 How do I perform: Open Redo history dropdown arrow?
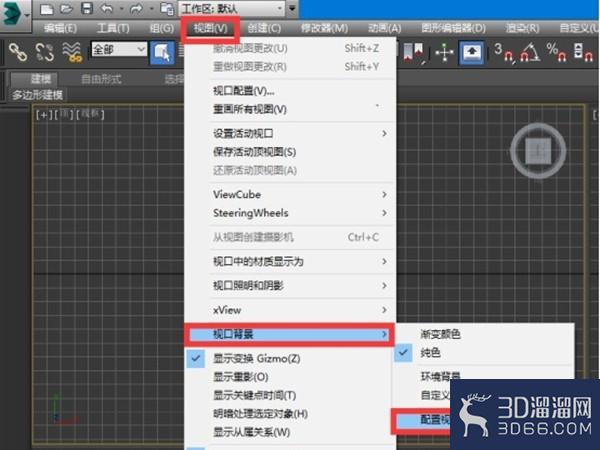pyautogui.click(x=152, y=8)
